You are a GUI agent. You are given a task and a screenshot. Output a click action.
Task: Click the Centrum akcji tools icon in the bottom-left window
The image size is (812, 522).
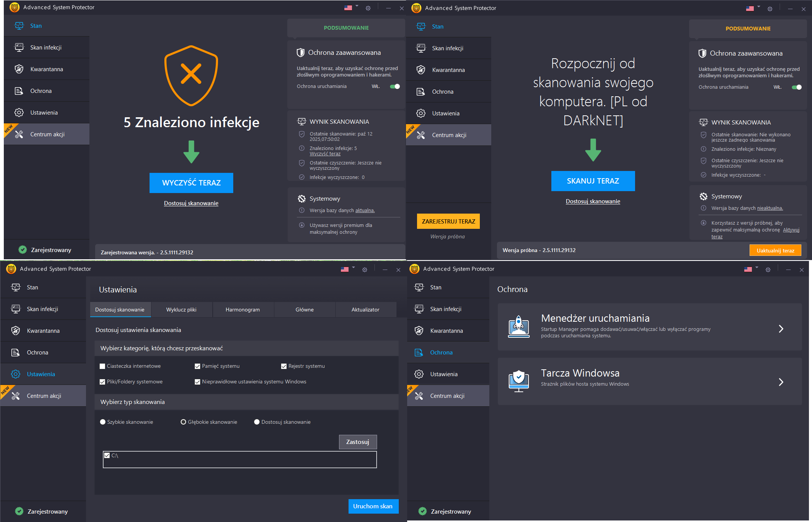[16, 396]
